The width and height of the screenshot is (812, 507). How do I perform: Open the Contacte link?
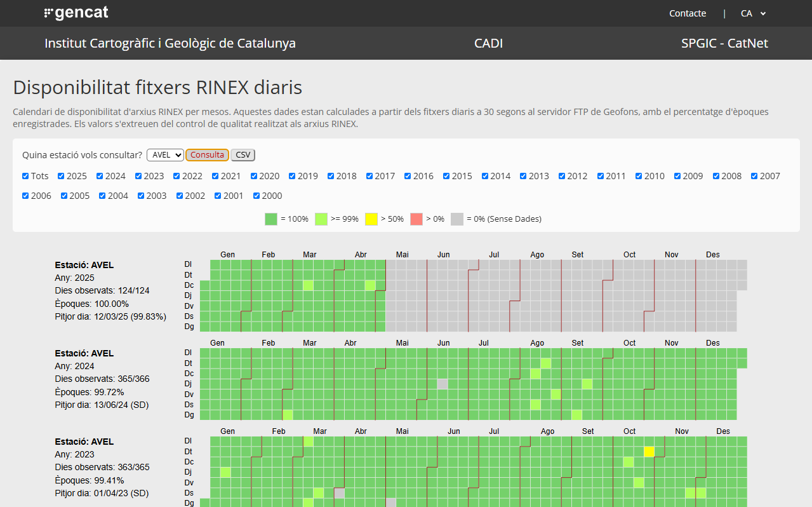pos(687,13)
